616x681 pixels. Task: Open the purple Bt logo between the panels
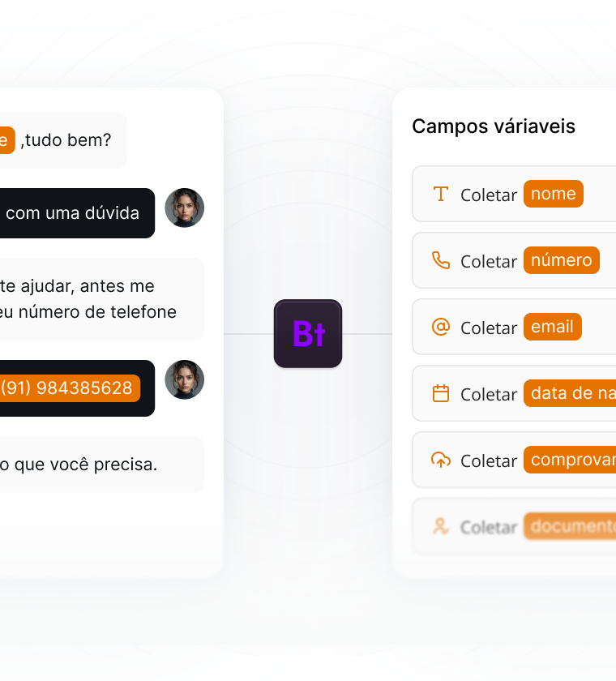[308, 334]
